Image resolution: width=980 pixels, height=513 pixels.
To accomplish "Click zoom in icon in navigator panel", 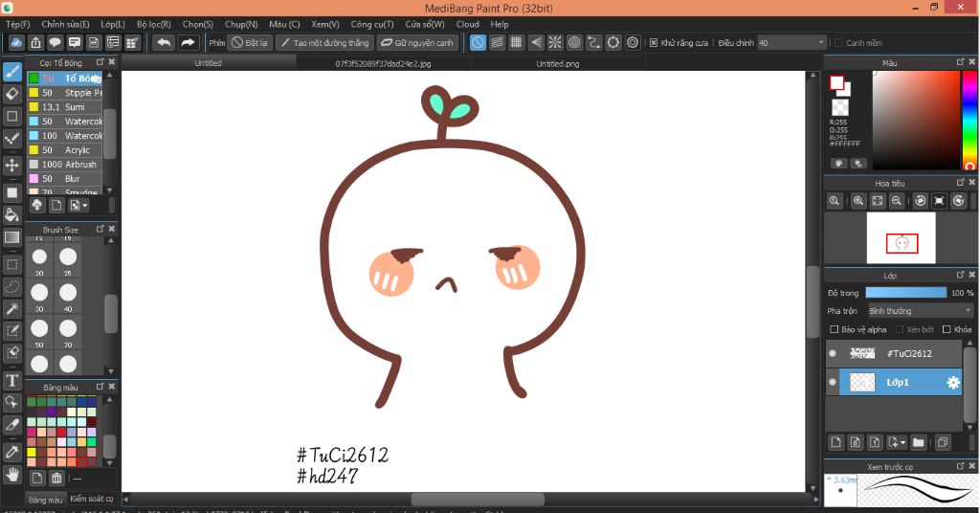I will pyautogui.click(x=858, y=201).
